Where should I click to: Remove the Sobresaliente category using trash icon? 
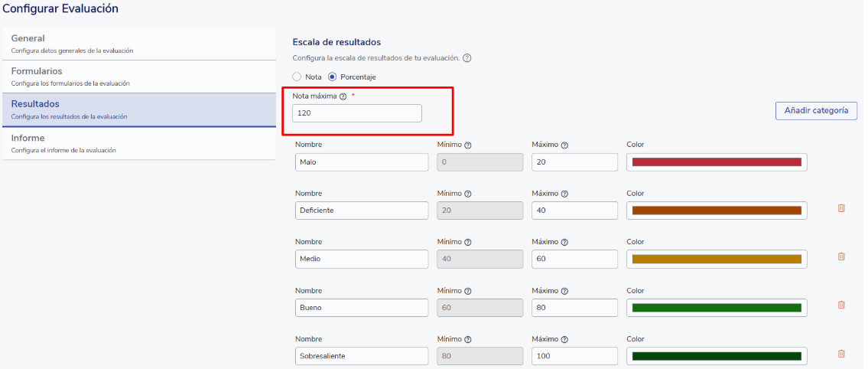click(841, 354)
